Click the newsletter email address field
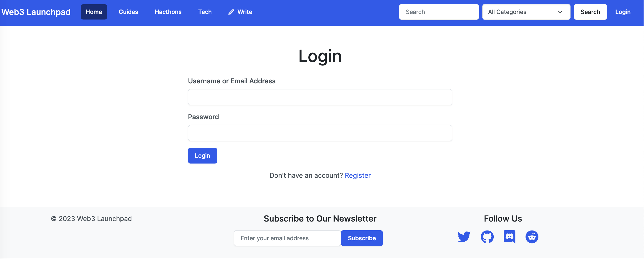This screenshot has height=259, width=644. point(287,238)
